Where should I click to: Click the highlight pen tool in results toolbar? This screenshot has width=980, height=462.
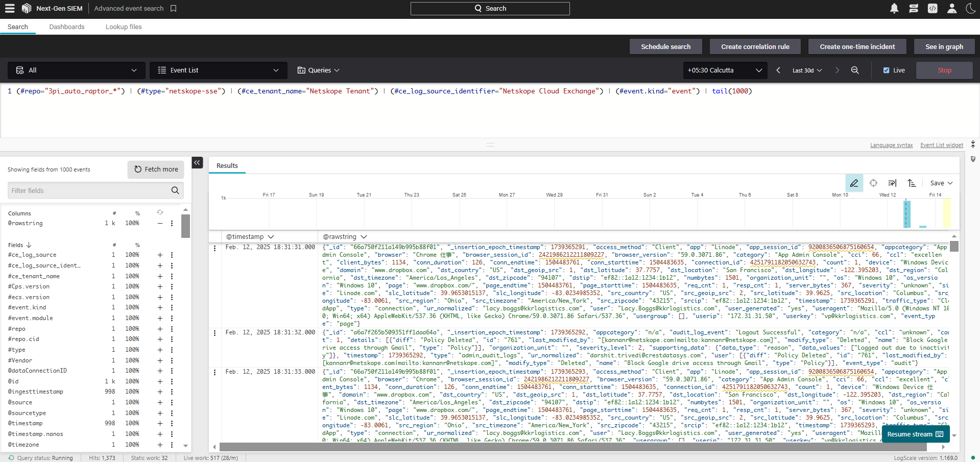tap(854, 183)
